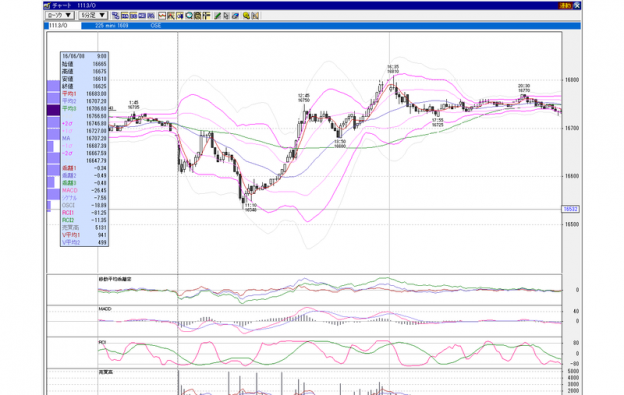Click the red line chart toolbar icon
624x395 pixels.
coord(162,16)
